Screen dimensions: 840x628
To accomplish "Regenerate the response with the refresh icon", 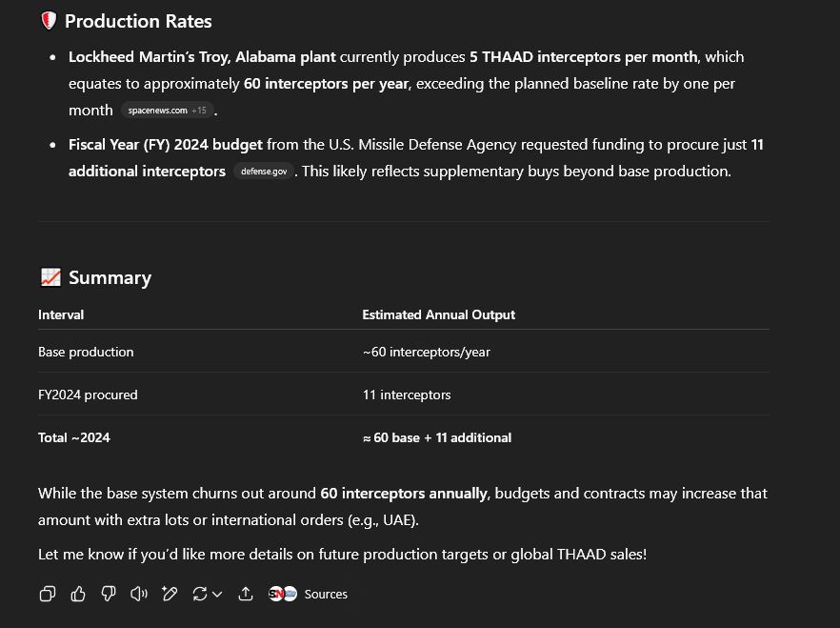I will point(200,594).
